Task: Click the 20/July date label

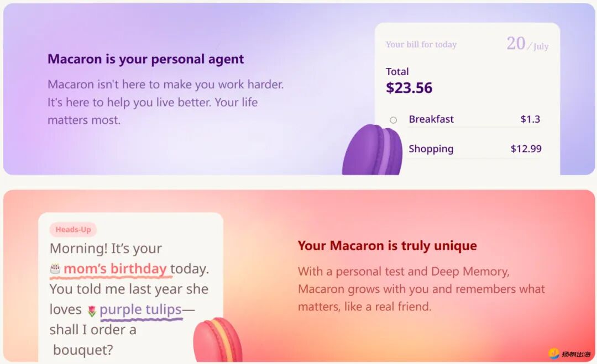Action: [x=527, y=44]
